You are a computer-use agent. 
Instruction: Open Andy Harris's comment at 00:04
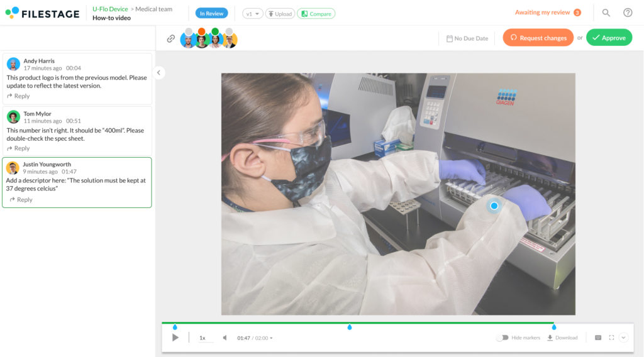pos(77,79)
